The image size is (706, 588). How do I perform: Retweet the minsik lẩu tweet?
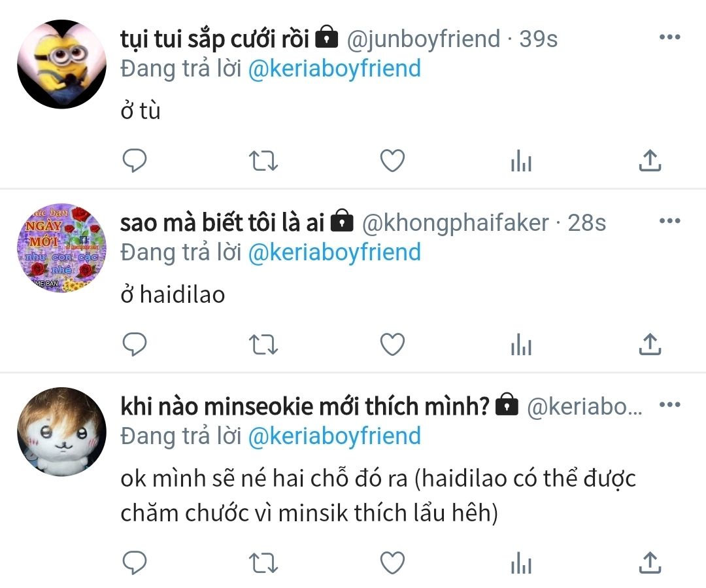[263, 562]
